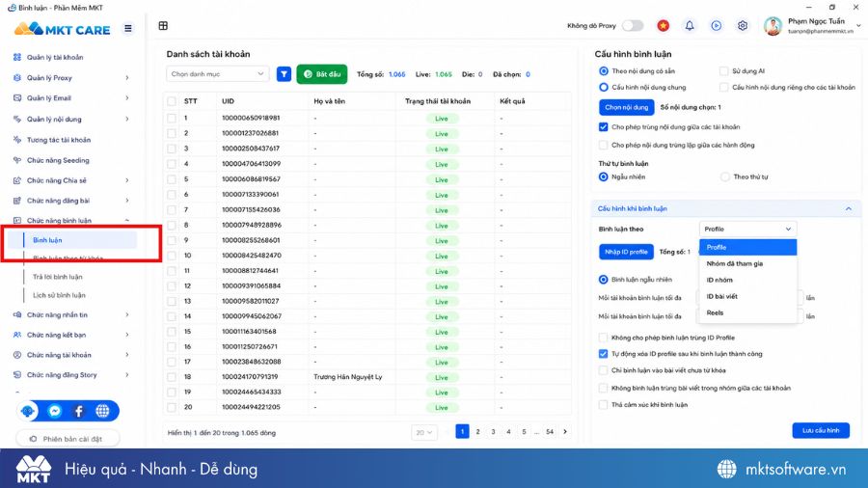The width and height of the screenshot is (868, 488).
Task: Go to next page with arrow
Action: click(x=564, y=431)
